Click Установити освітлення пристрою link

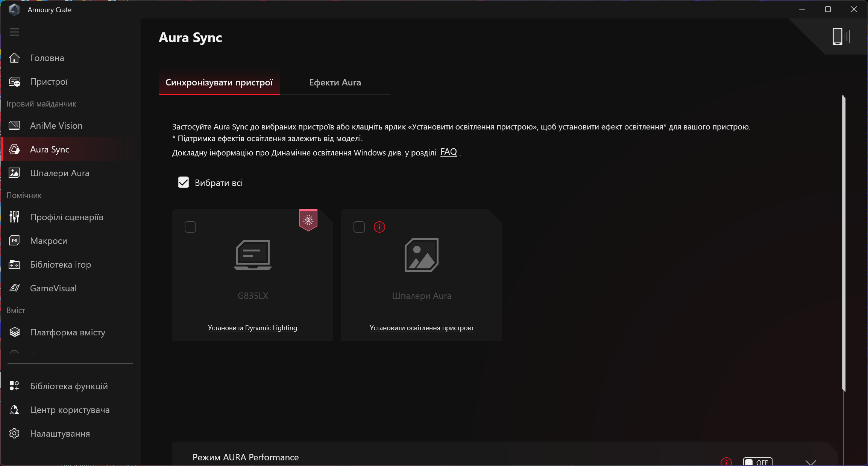click(421, 328)
